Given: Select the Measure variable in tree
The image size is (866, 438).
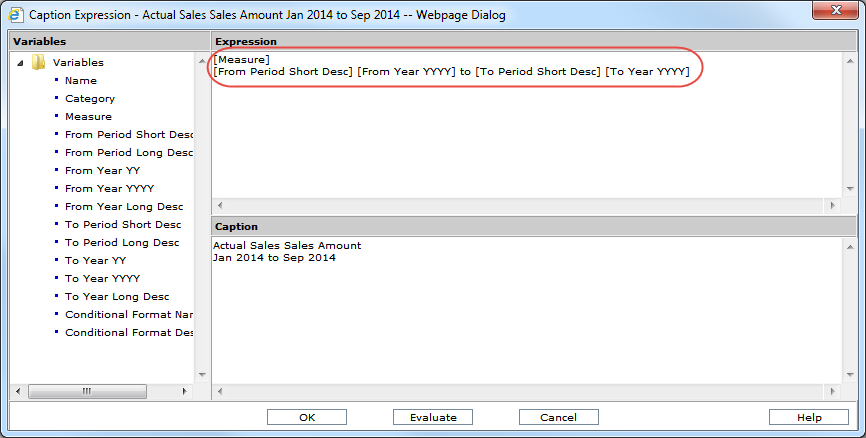Looking at the screenshot, I should tap(88, 116).
